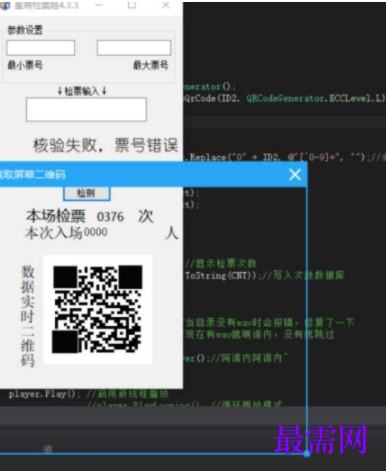The width and height of the screenshot is (386, 471).
Task: Click the 最小票号 input field
Action: [x=41, y=48]
